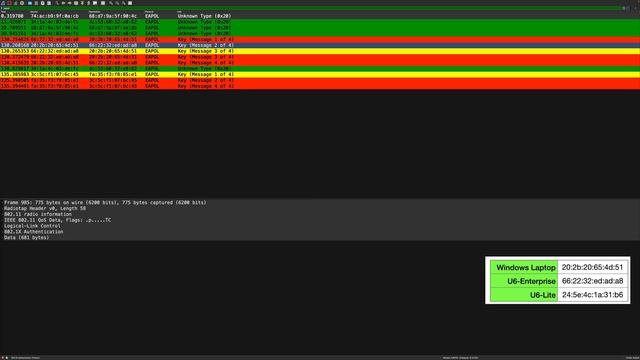Viewport: 640px width, 360px height.
Task: Open capture file properties from status bar
Action: (7, 358)
